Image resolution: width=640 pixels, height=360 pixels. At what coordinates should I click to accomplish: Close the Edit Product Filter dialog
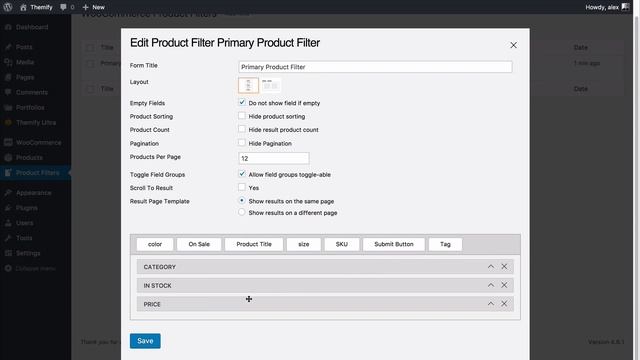[513, 45]
